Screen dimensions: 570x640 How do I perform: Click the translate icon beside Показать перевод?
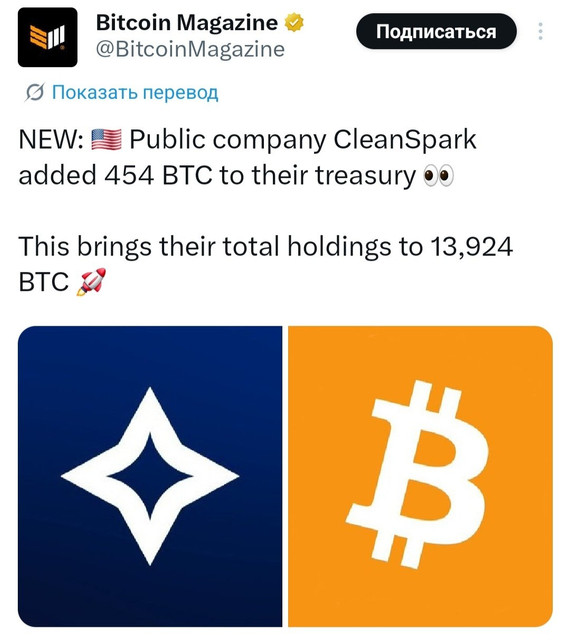34,93
